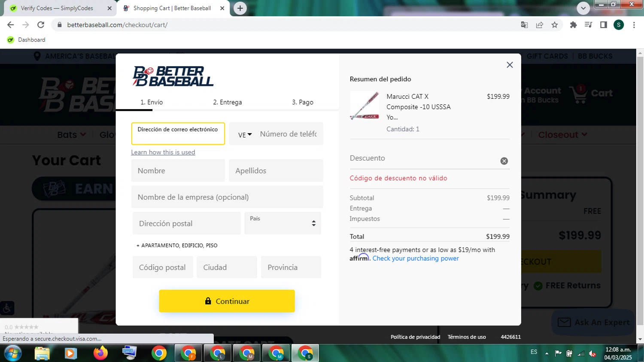Open the Chrome profile avatar S

click(x=619, y=25)
